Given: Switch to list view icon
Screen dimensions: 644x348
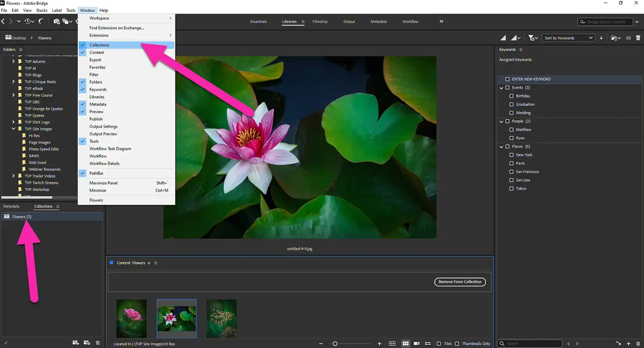Looking at the screenshot, I should (x=428, y=343).
